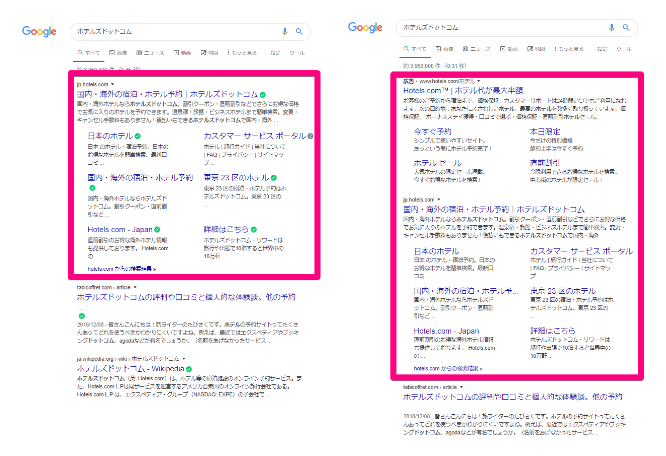666x456 pixels.
Task: Open the 東京 23 区のホテル sitelink on the left page
Action: click(236, 177)
